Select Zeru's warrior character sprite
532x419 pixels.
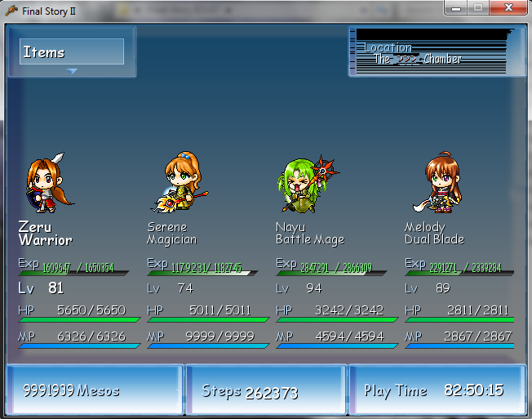point(49,183)
